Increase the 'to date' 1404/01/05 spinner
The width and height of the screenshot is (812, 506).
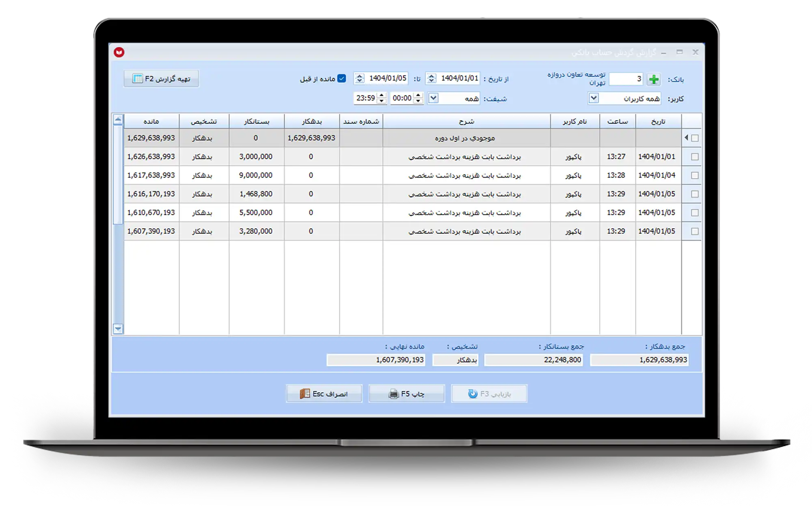(x=359, y=75)
